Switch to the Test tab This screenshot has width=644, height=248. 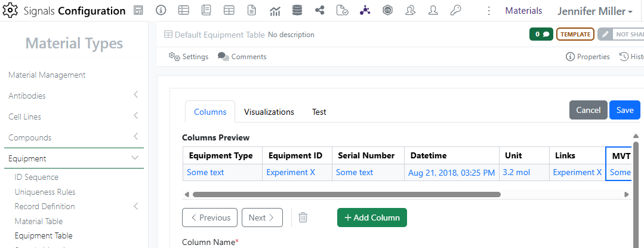pos(319,112)
